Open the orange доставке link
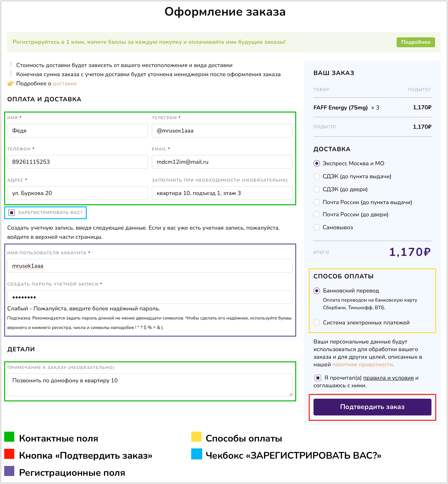Screen dimensions: 448x484 pyautogui.click(x=65, y=83)
